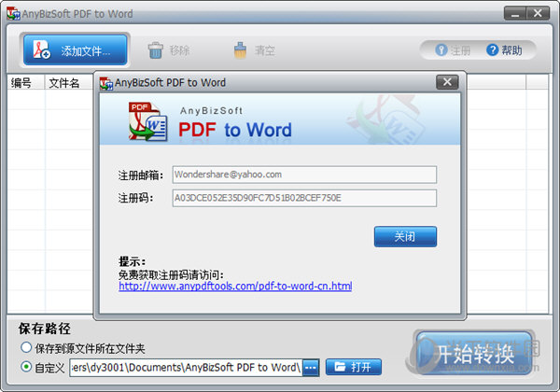The width and height of the screenshot is (560, 392).
Task: Click the 文件名 column header
Action: [68, 82]
